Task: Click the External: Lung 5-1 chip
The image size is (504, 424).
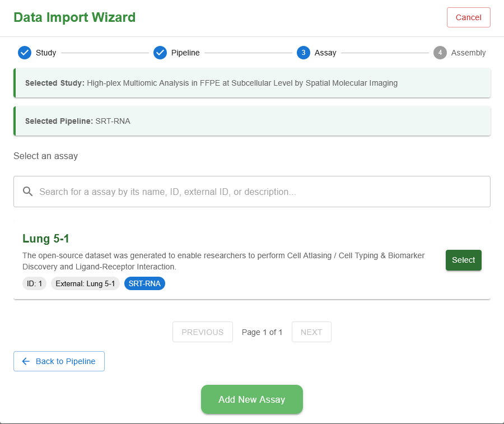Action: (x=85, y=283)
